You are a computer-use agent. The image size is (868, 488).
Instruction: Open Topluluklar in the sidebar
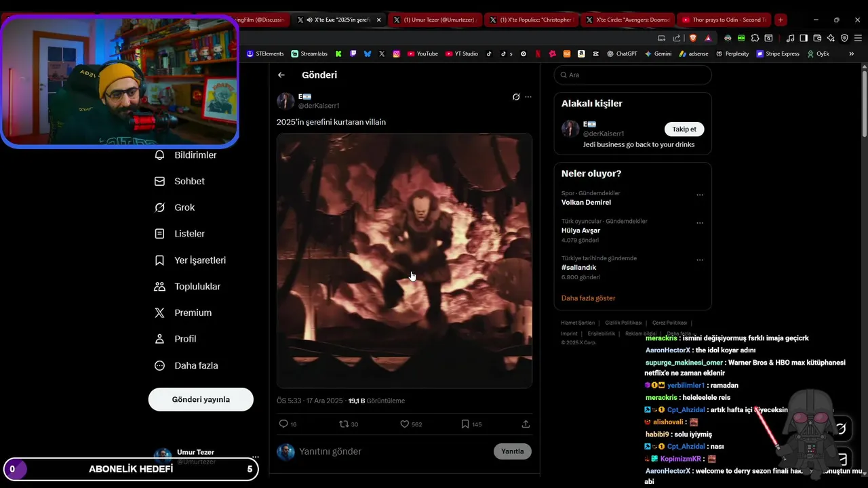[x=188, y=287]
